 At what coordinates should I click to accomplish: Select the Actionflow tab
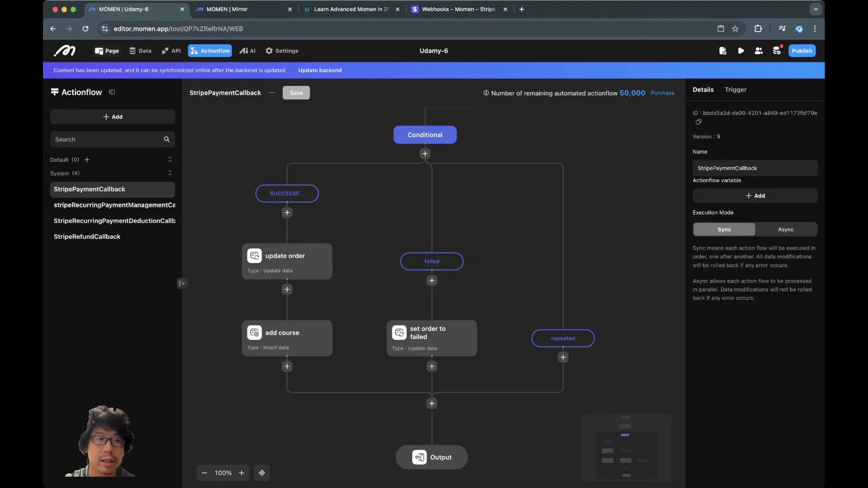coord(210,51)
